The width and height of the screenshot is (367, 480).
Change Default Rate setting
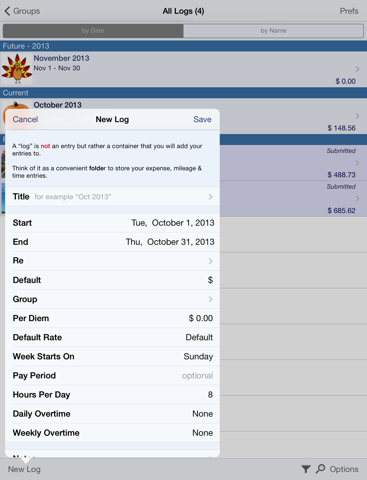[112, 337]
